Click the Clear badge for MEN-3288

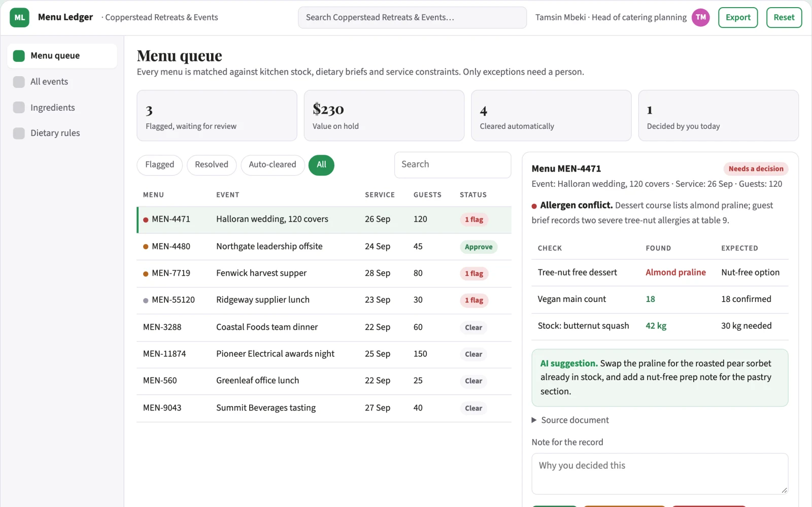point(473,327)
